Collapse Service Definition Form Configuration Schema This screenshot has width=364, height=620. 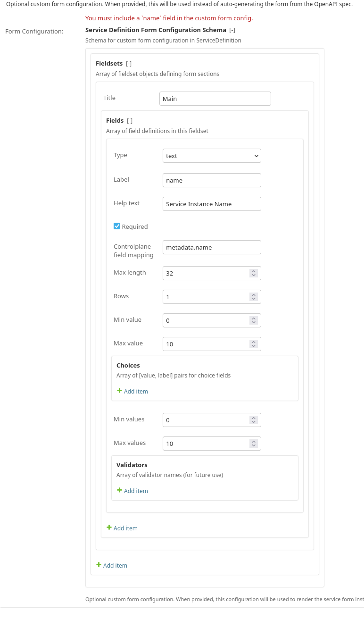[x=232, y=30]
